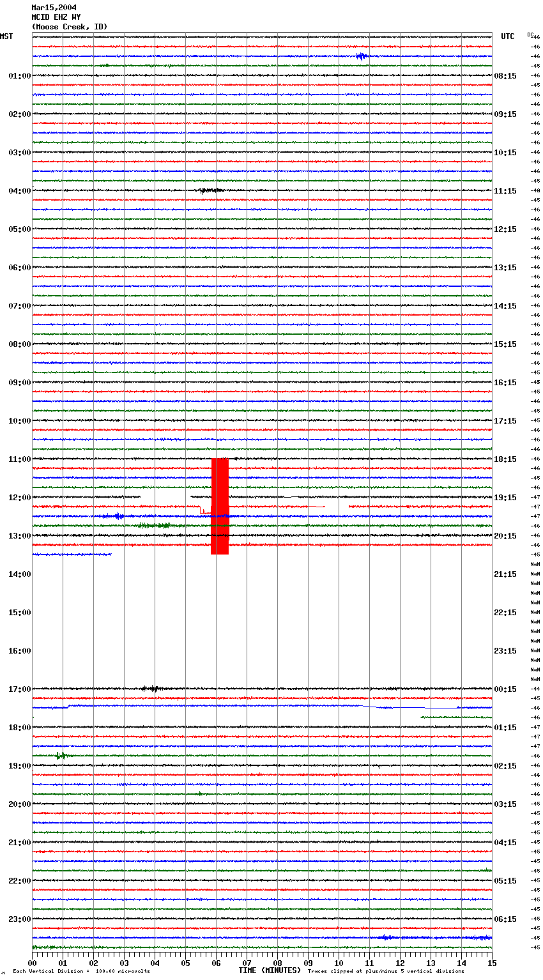Click the 06 minute tick label
This screenshot has width=543, height=980.
(216, 963)
